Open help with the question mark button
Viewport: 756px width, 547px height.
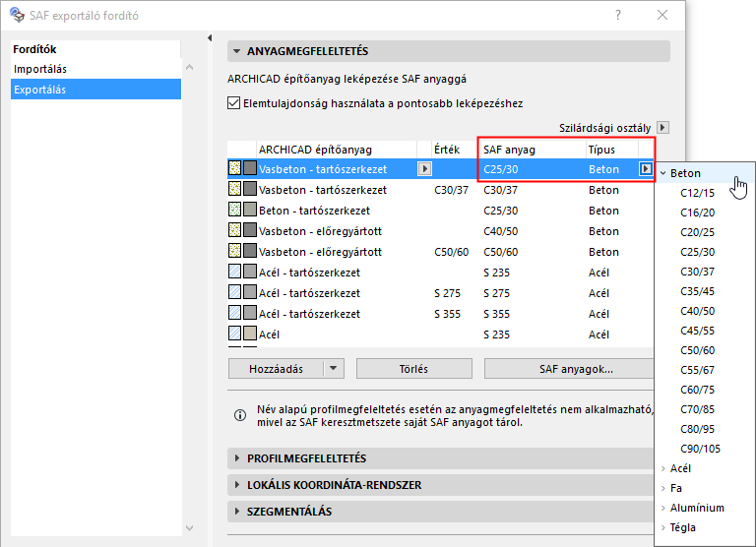pyautogui.click(x=618, y=15)
